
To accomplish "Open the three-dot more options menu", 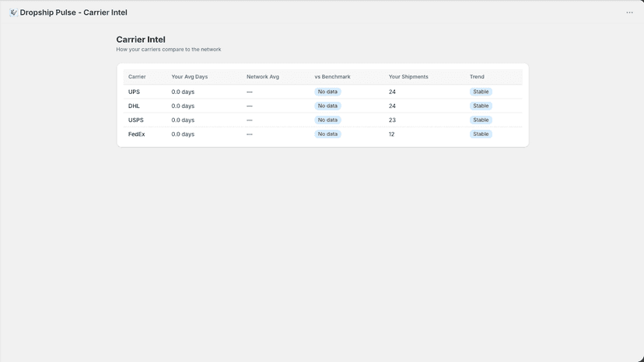I will pyautogui.click(x=629, y=12).
